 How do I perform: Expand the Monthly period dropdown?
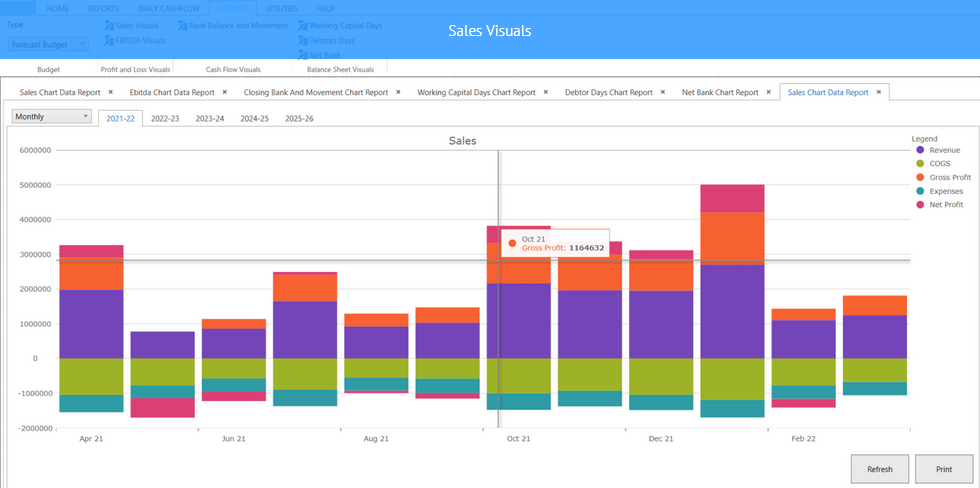[51, 116]
